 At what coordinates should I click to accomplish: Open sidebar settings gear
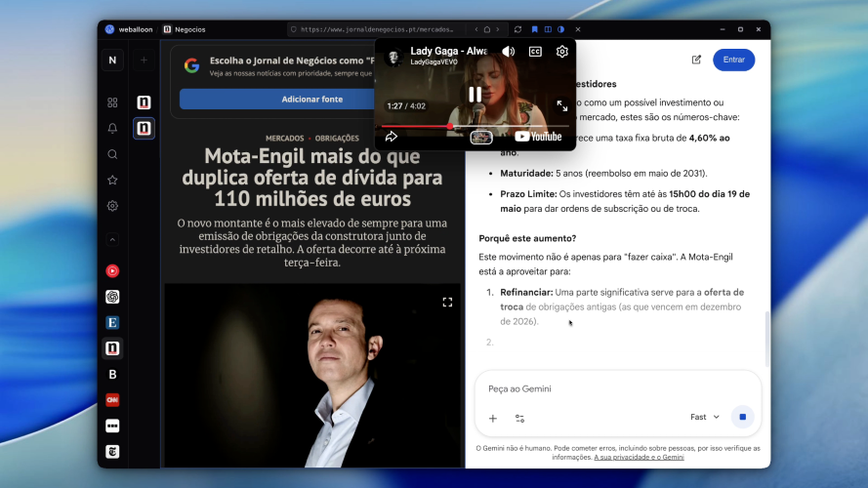[x=112, y=206]
